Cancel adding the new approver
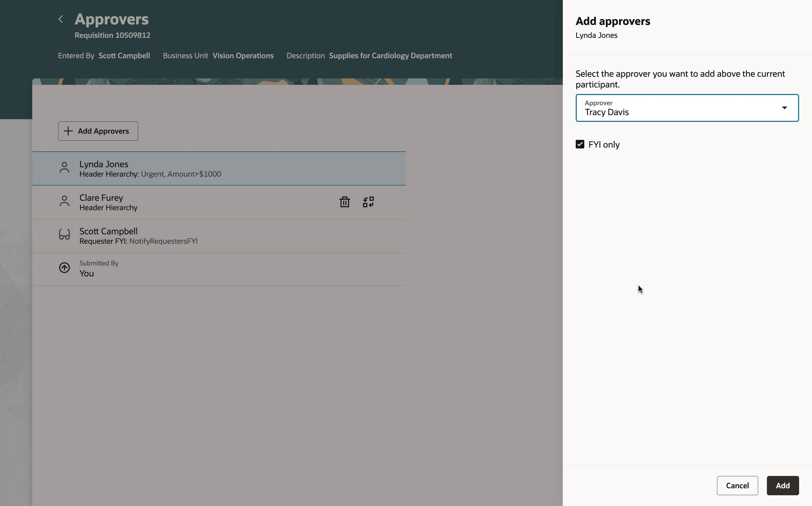The width and height of the screenshot is (812, 506). click(x=737, y=485)
